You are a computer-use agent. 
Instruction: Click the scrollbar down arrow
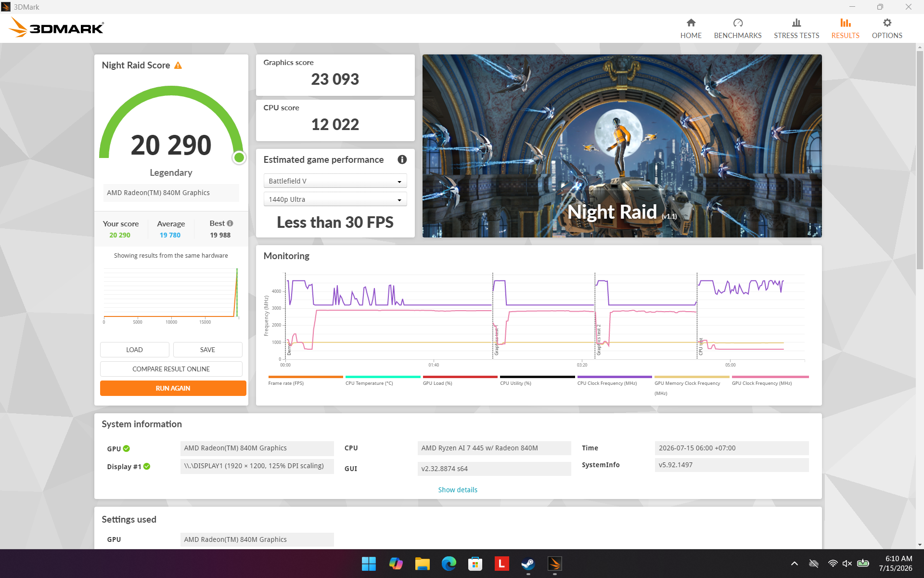(920, 545)
